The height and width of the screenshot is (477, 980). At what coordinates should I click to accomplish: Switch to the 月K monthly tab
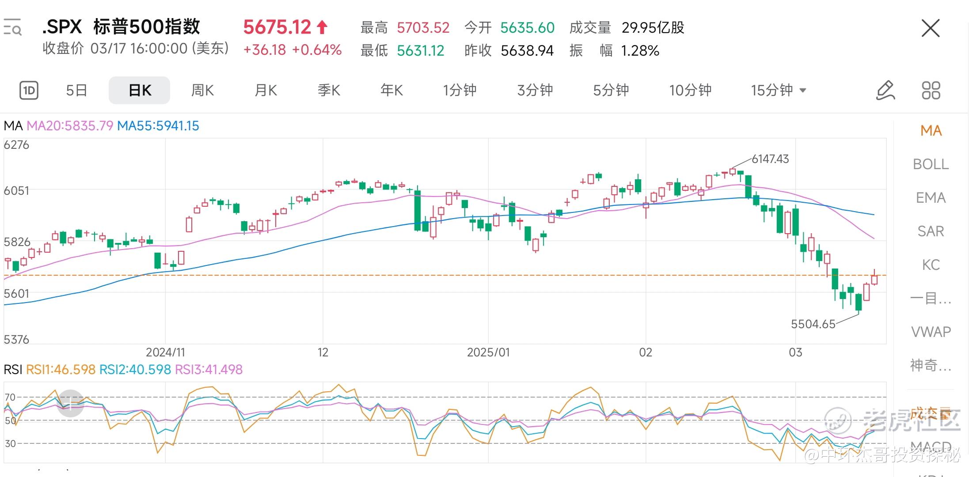(x=266, y=91)
